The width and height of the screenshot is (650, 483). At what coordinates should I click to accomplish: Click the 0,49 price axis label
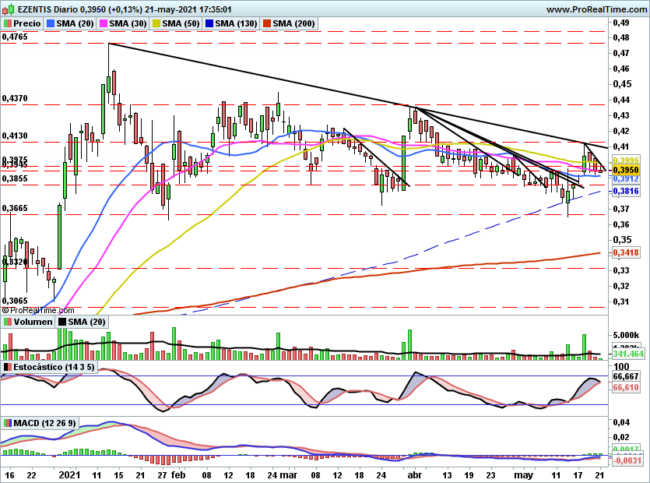tap(621, 22)
